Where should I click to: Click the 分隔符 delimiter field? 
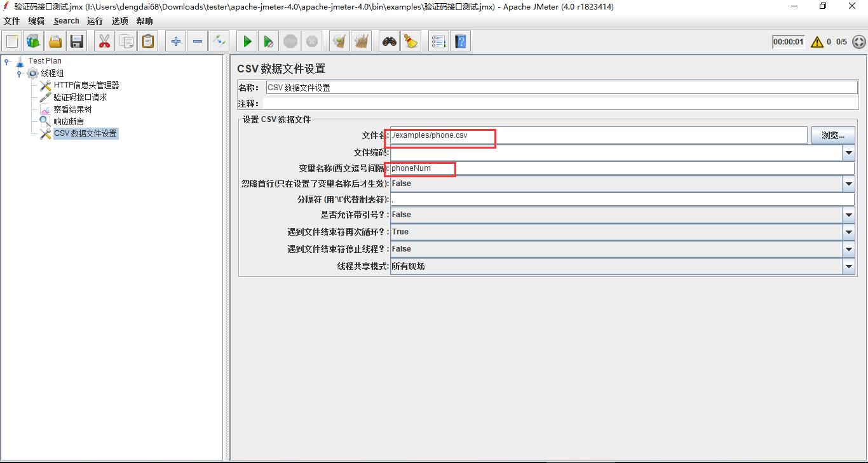[x=622, y=199]
